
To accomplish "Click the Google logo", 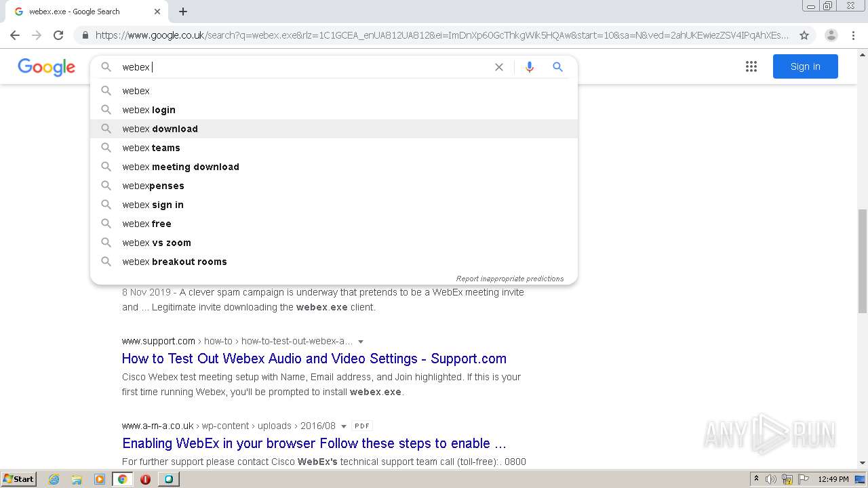I will pyautogui.click(x=46, y=67).
